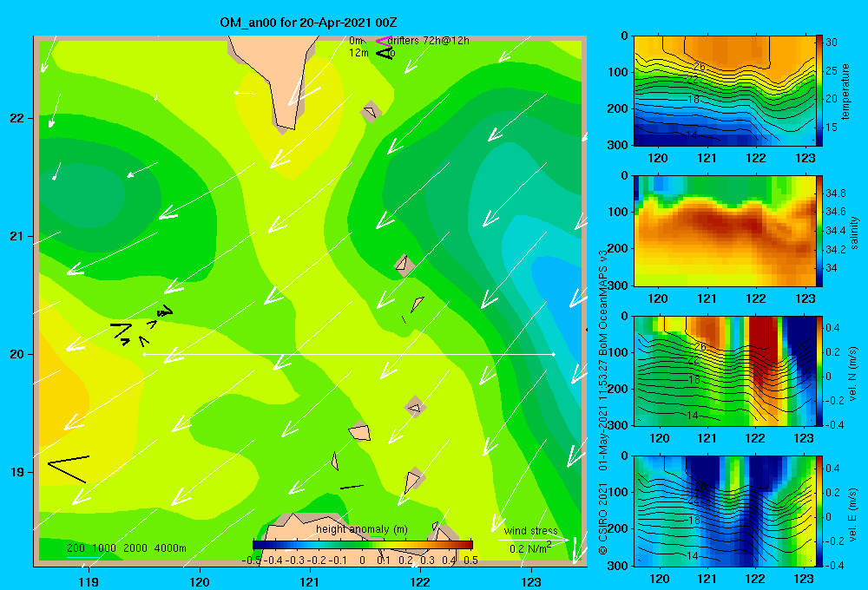Viewport: 868px width, 590px height.
Task: Click longitude label 121 on main map axis
Action: click(310, 581)
